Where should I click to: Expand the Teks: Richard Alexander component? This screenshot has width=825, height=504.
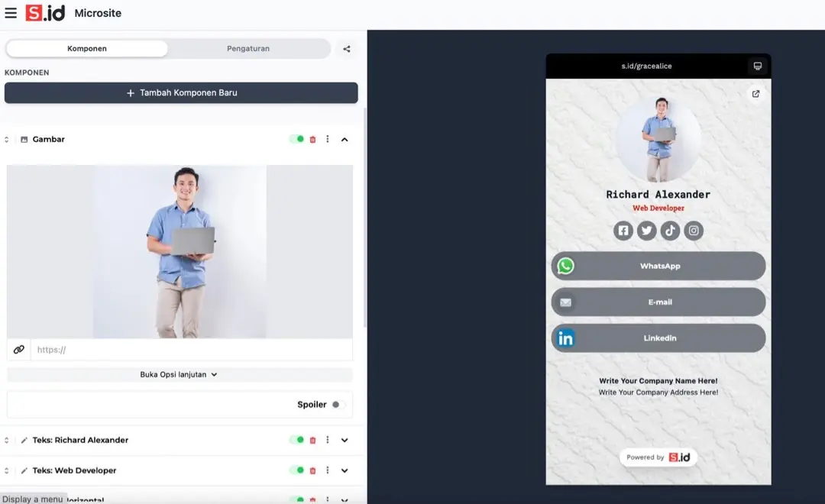(x=344, y=440)
